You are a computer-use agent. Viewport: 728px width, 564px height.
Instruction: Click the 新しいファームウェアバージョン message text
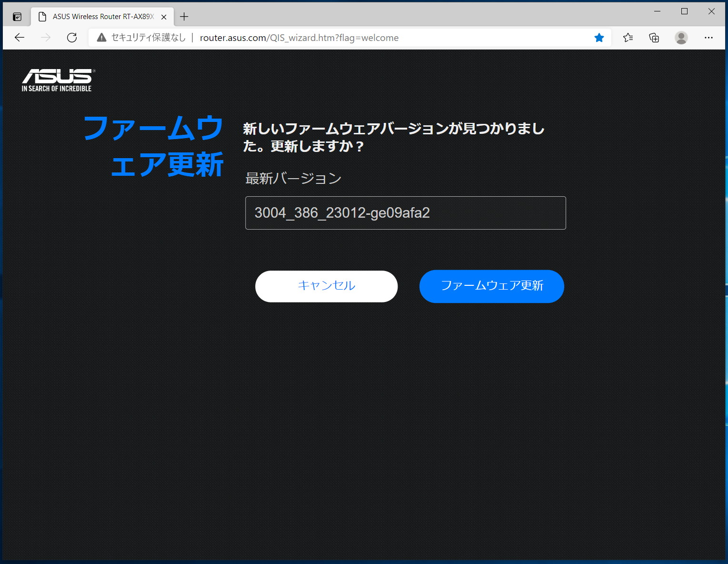(394, 137)
